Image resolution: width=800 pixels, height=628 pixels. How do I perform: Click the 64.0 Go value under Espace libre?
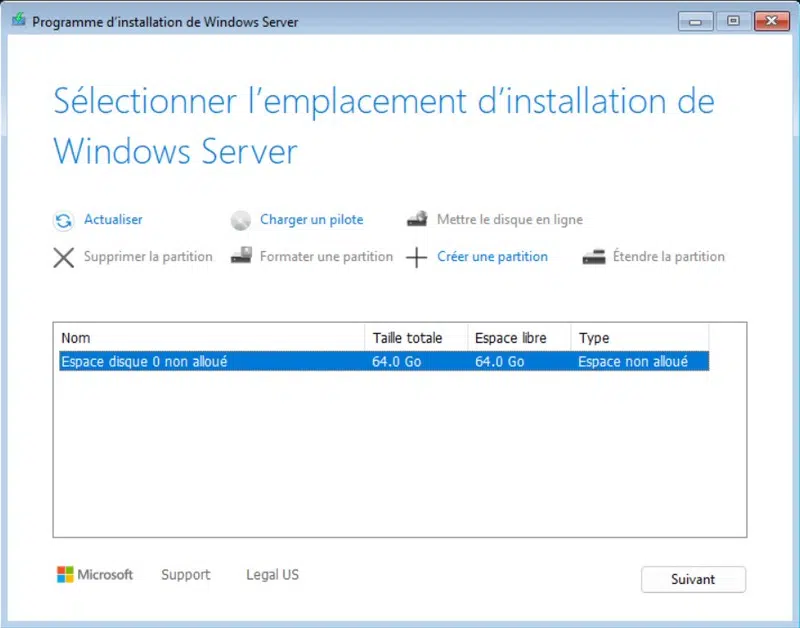(x=499, y=362)
